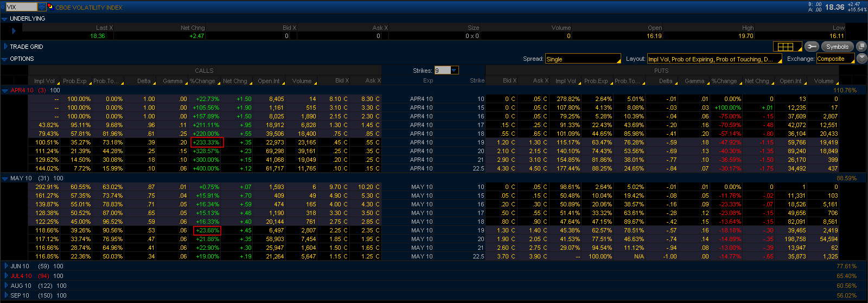This screenshot has height=303, width=868.
Task: Open the Strikes count dropdown arrow
Action: [455, 70]
